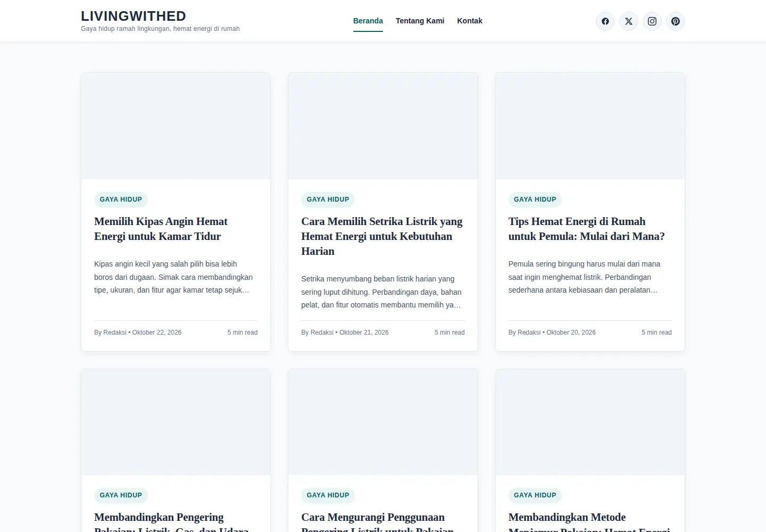
Task: Click the excerpt starting 'Kipas angin kecil'
Action: point(173,277)
